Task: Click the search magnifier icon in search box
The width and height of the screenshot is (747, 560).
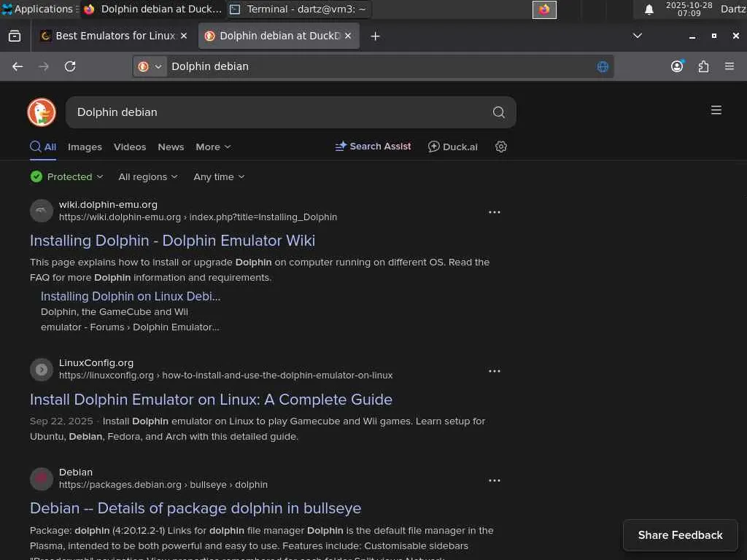Action: [498, 112]
